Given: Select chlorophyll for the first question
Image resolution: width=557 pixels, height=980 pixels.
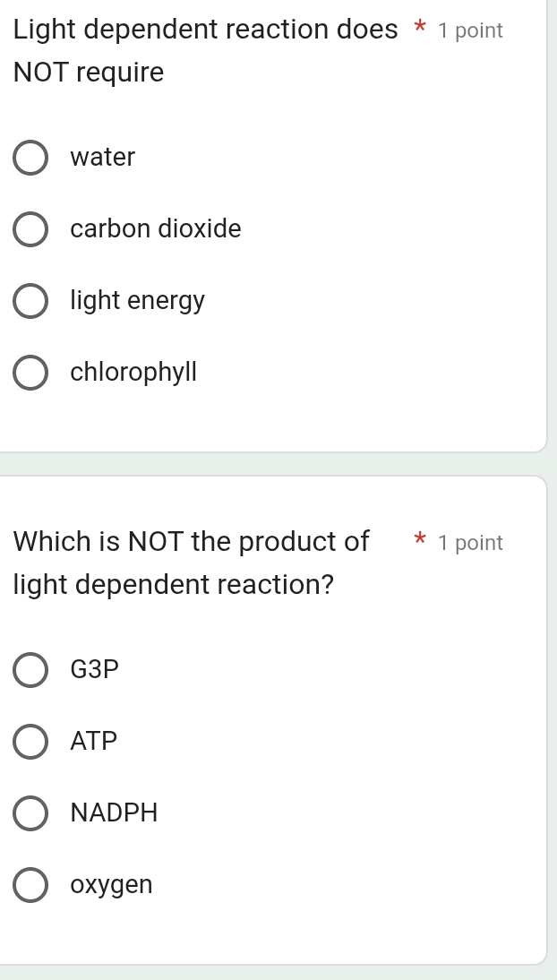Looking at the screenshot, I should [x=30, y=373].
